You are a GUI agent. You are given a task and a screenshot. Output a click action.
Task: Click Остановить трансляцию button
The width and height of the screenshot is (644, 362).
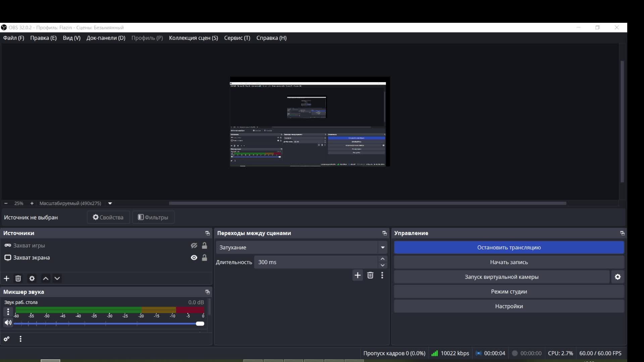click(x=508, y=247)
